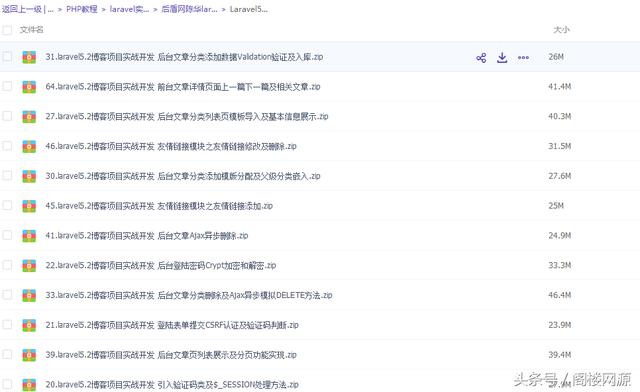Open the laravel实... breadcrumb folder
Image resolution: width=640 pixels, height=392 pixels.
pos(129,9)
